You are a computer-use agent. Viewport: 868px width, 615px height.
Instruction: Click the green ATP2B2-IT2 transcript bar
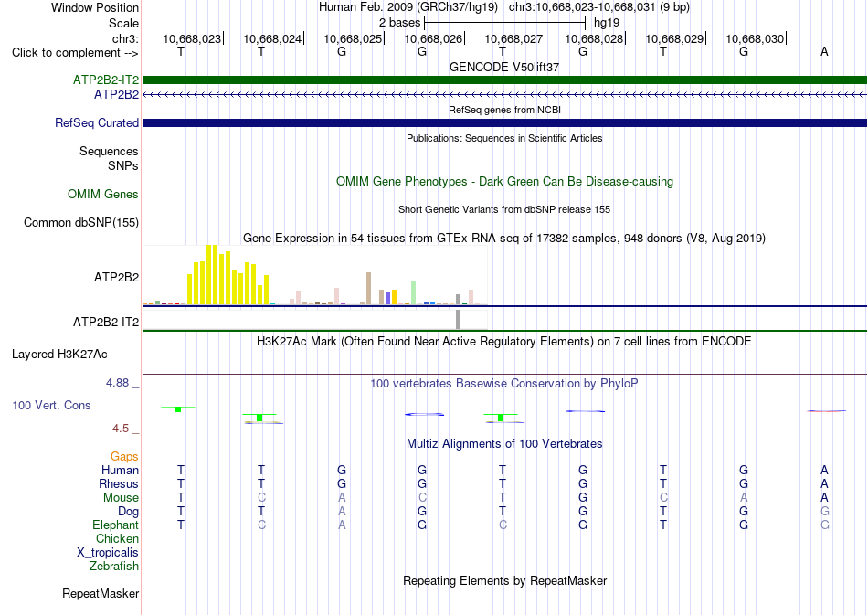coord(504,80)
